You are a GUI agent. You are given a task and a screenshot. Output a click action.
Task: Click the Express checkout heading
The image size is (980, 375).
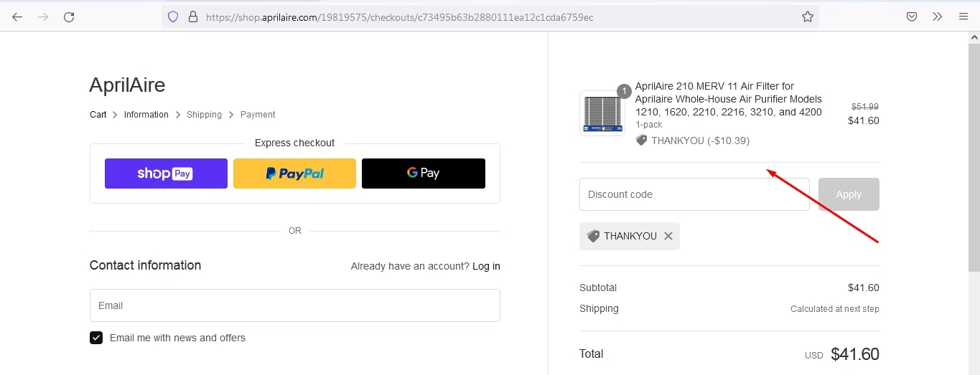(294, 143)
